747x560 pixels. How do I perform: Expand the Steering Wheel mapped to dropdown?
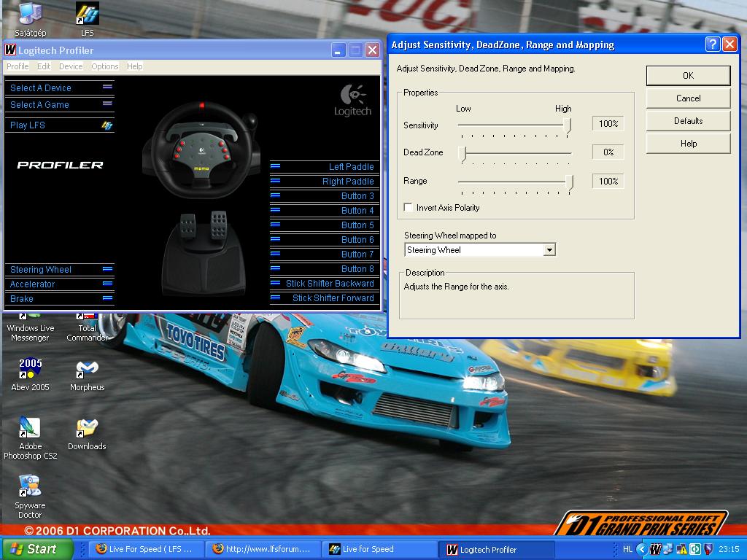(x=549, y=250)
